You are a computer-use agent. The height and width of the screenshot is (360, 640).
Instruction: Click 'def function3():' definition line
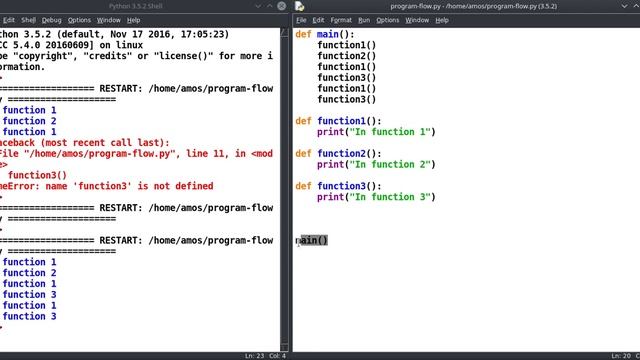(x=338, y=186)
